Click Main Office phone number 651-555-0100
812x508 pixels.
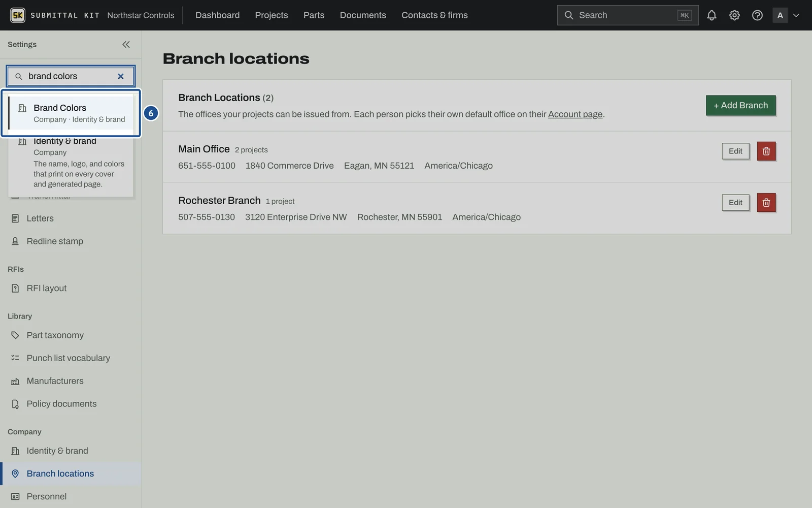(207, 166)
